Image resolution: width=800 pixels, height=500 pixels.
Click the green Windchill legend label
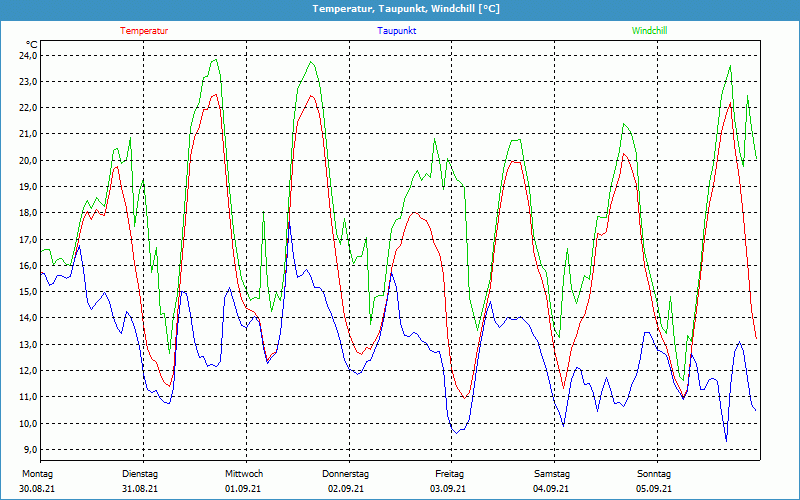tap(649, 31)
